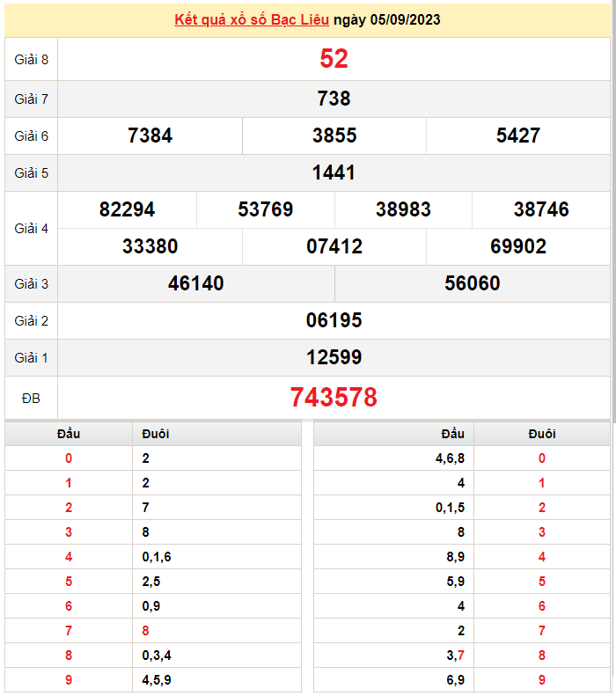Image resolution: width=616 pixels, height=696 pixels.
Task: Click the Giải 3 number 56060
Action: (x=473, y=283)
